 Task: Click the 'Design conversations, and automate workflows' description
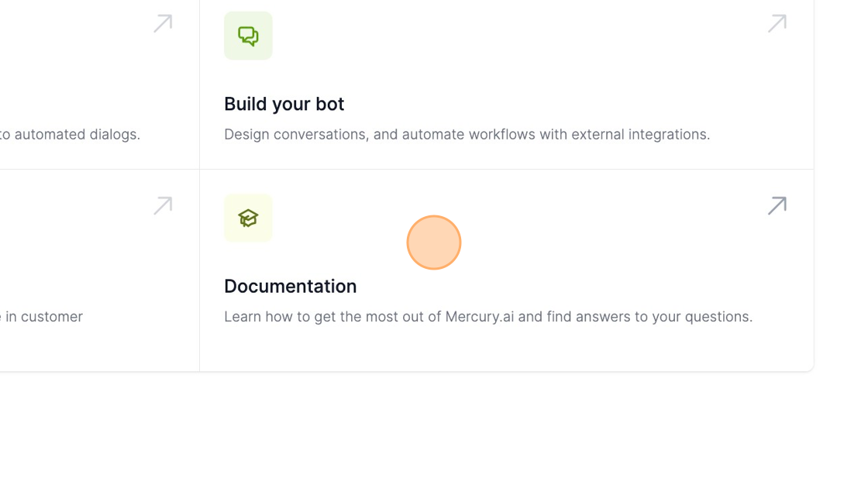(x=467, y=135)
